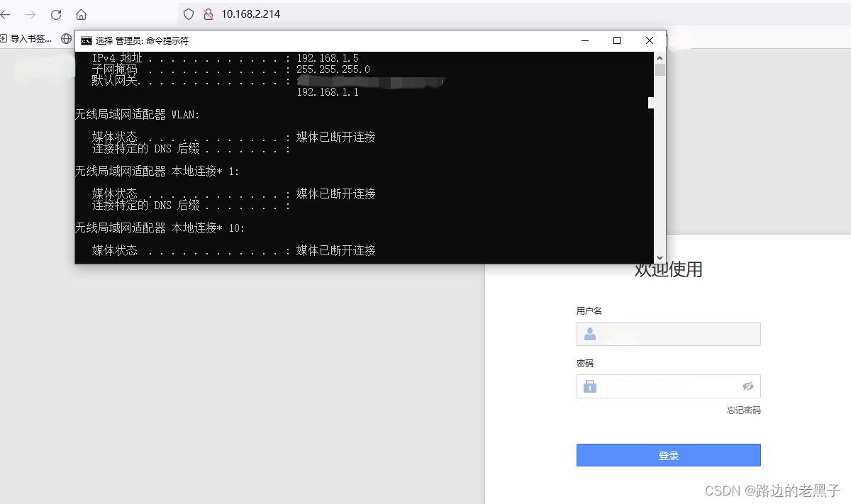Click the username input field
The height and width of the screenshot is (504, 851).
[x=669, y=334]
